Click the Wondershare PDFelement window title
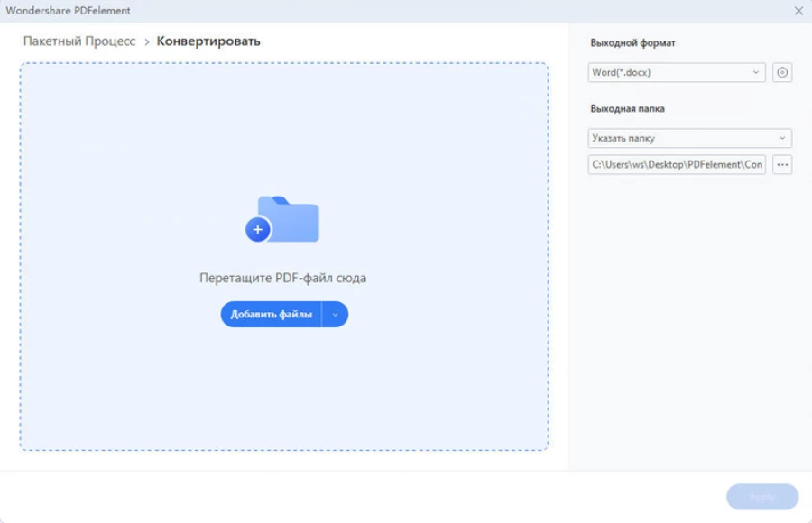Viewport: 812px width, 523px height. (x=68, y=11)
